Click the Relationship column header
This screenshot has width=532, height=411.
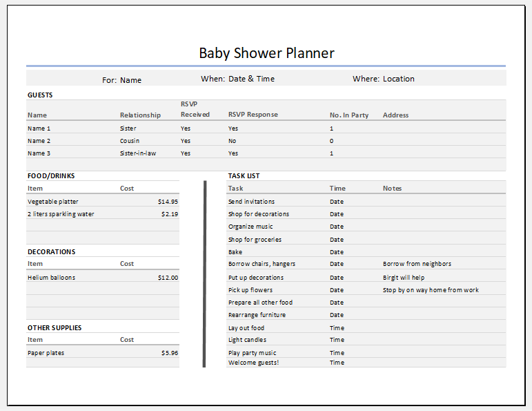point(140,115)
